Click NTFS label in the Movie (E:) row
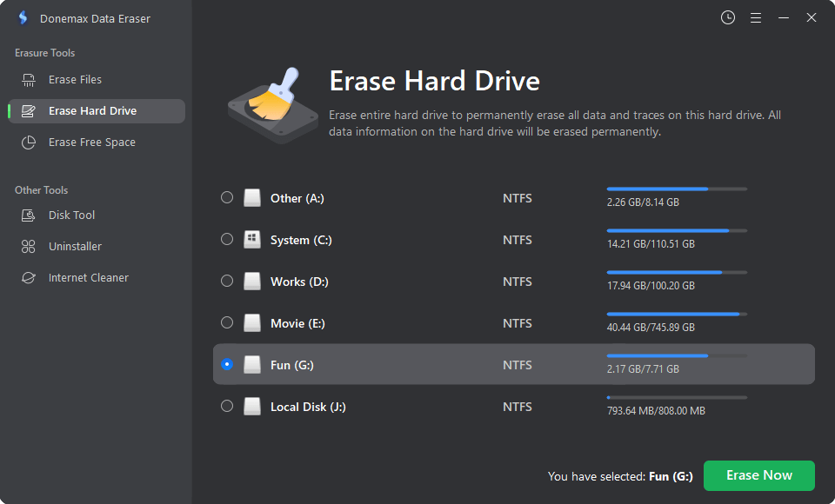This screenshot has height=504, width=835. 517,323
